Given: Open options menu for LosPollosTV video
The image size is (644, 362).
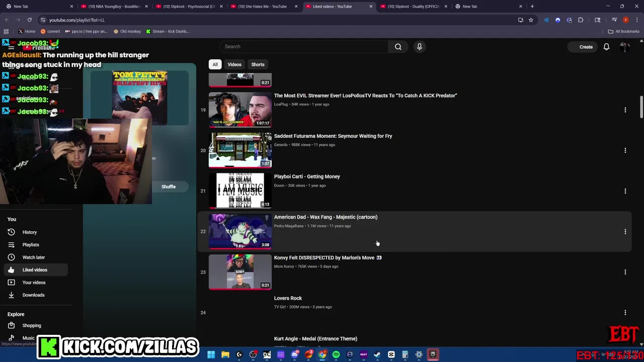Looking at the screenshot, I should point(625,110).
